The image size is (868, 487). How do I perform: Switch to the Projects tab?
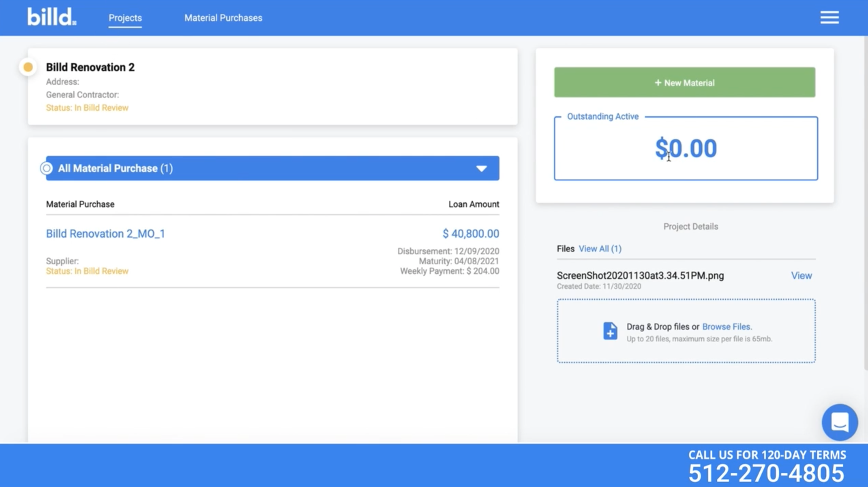click(125, 18)
